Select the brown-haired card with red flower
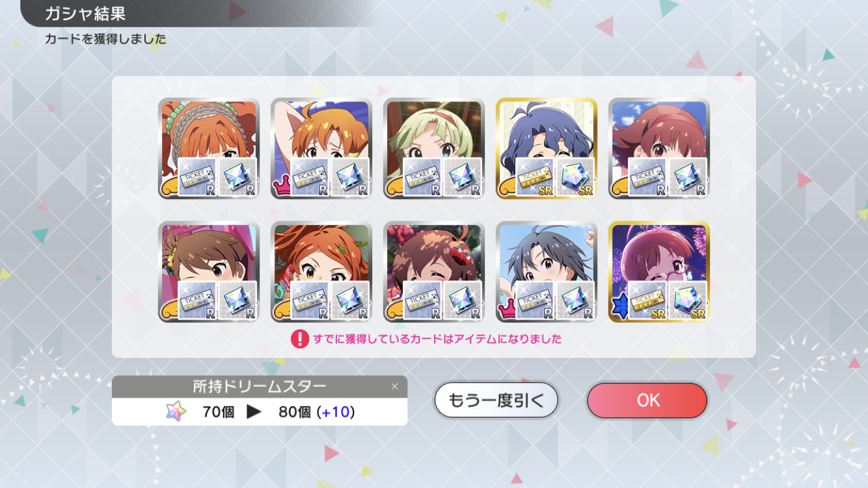 point(433,272)
